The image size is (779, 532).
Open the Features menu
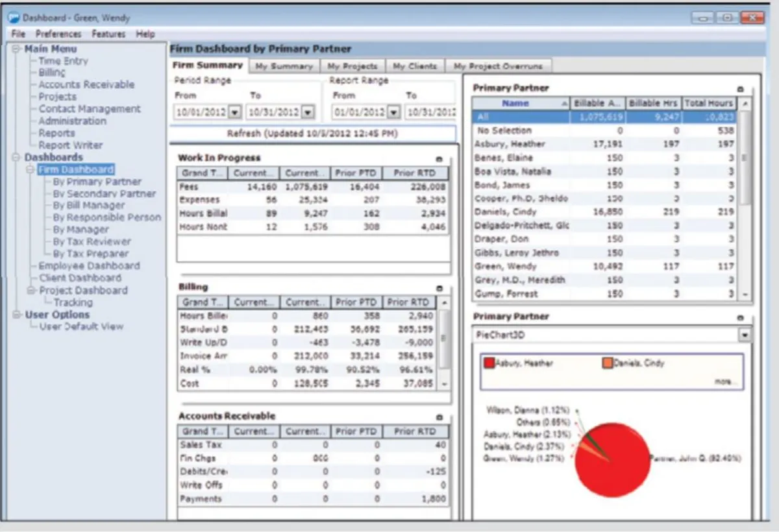108,34
